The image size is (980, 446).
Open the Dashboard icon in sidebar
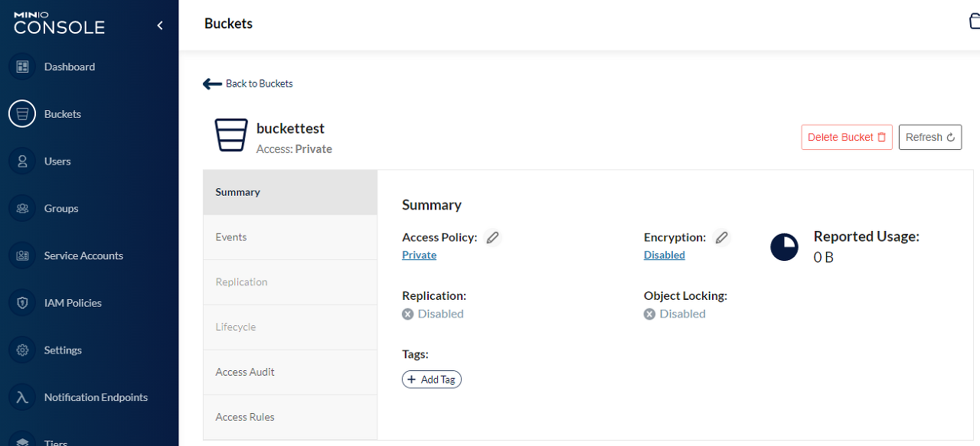click(22, 67)
